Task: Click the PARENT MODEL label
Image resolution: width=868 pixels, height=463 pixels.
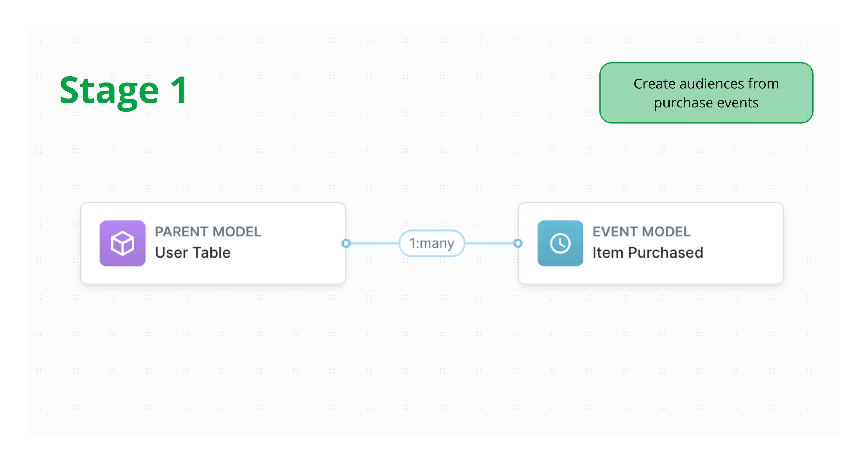Action: coord(208,232)
